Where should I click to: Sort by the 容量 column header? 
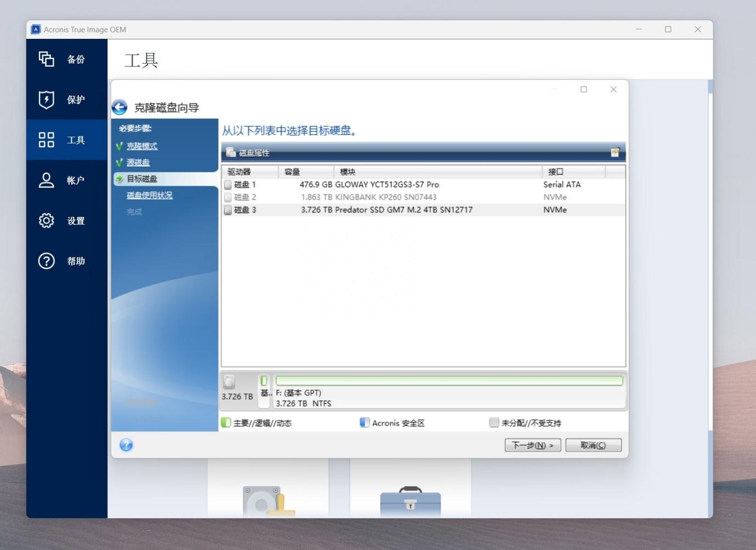(x=306, y=171)
